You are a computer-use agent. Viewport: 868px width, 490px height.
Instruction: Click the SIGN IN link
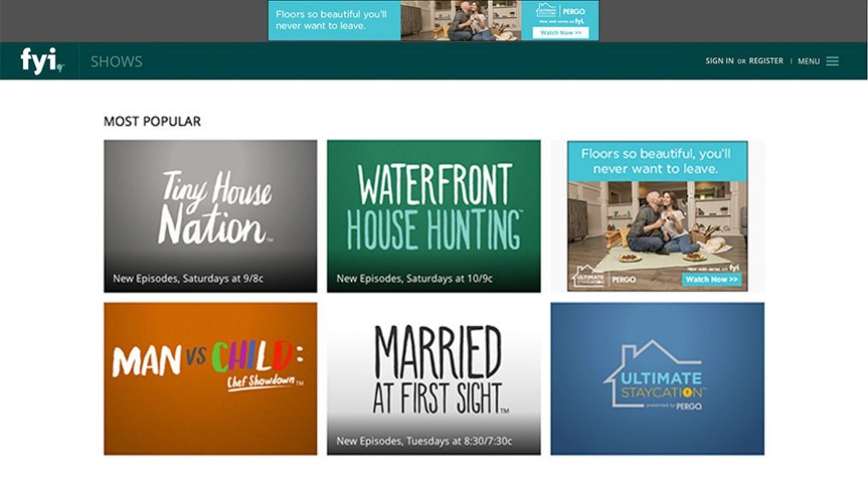tap(719, 61)
